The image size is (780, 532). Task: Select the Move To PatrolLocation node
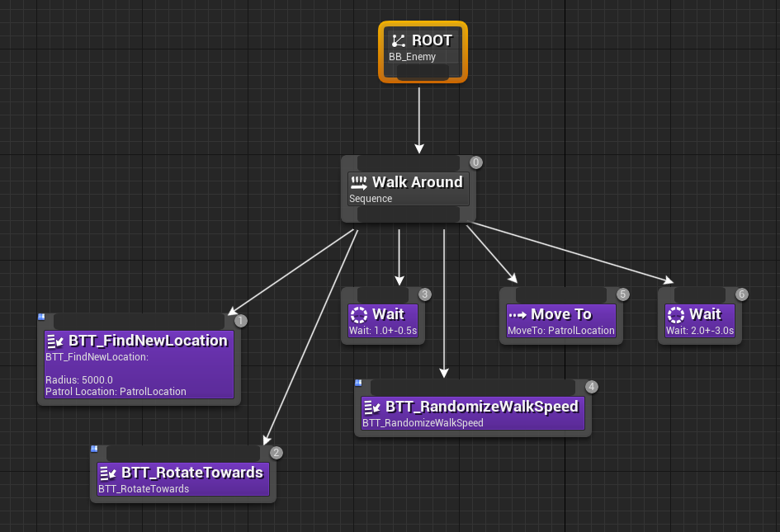[561, 322]
